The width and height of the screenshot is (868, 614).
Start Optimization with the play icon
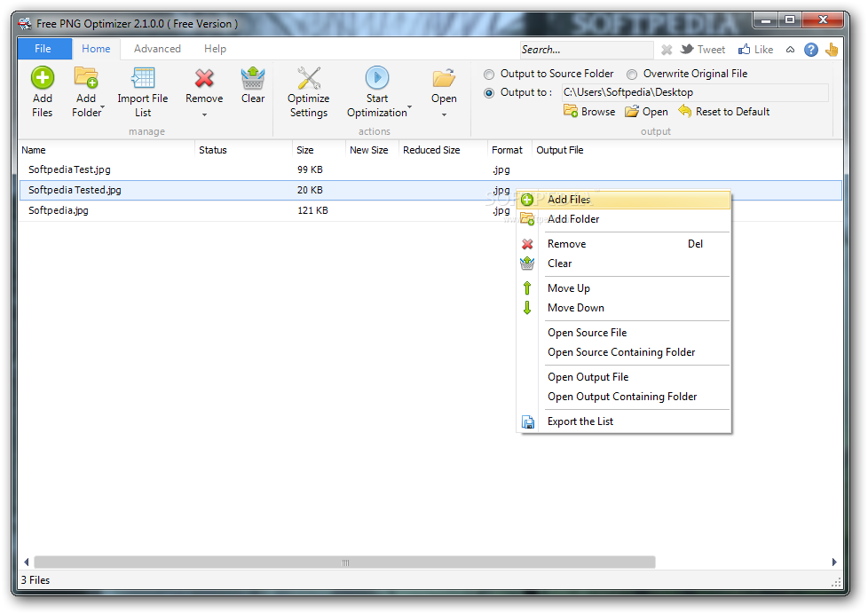(x=377, y=77)
